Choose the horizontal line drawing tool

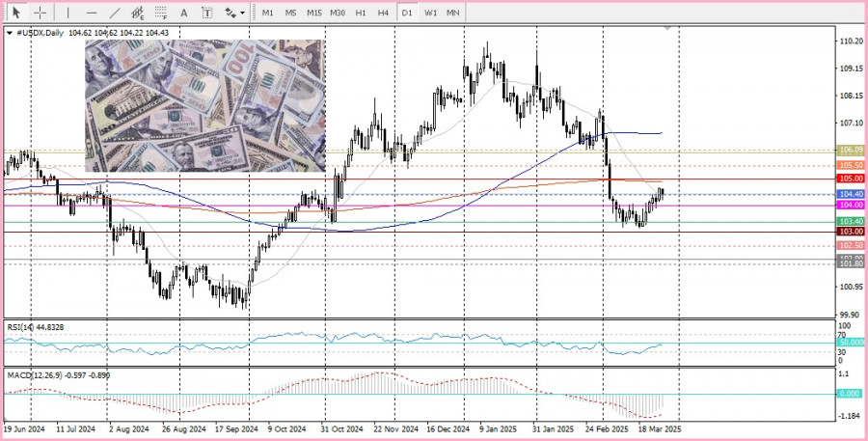[92, 13]
